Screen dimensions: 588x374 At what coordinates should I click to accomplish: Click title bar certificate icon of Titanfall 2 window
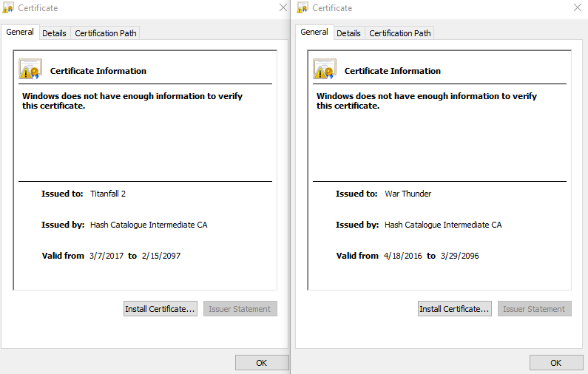(x=8, y=8)
